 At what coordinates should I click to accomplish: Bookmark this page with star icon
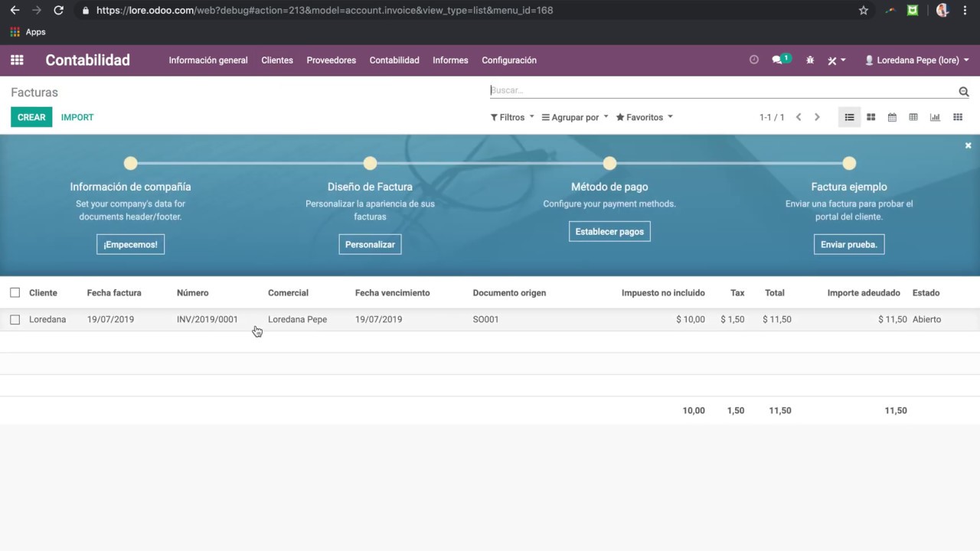coord(864,11)
